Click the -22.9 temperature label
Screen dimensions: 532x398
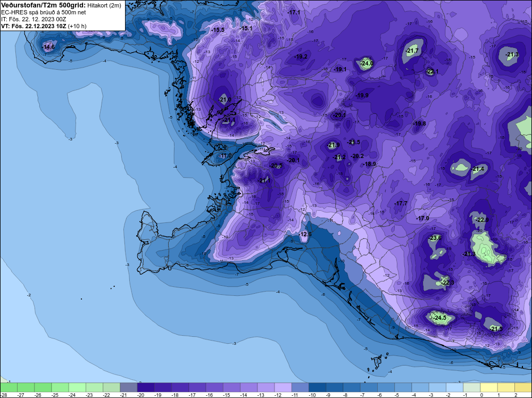(482, 220)
